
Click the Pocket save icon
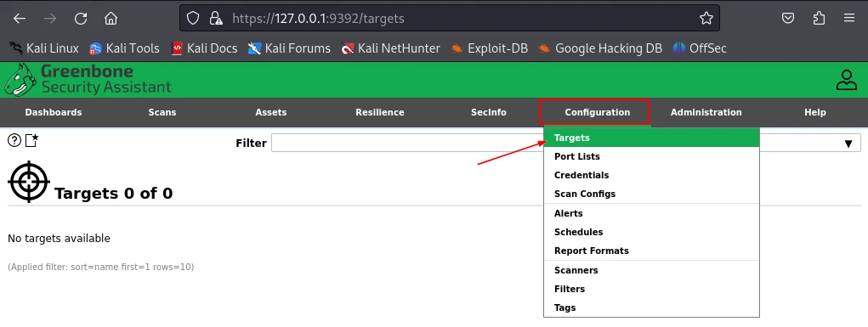click(x=788, y=18)
